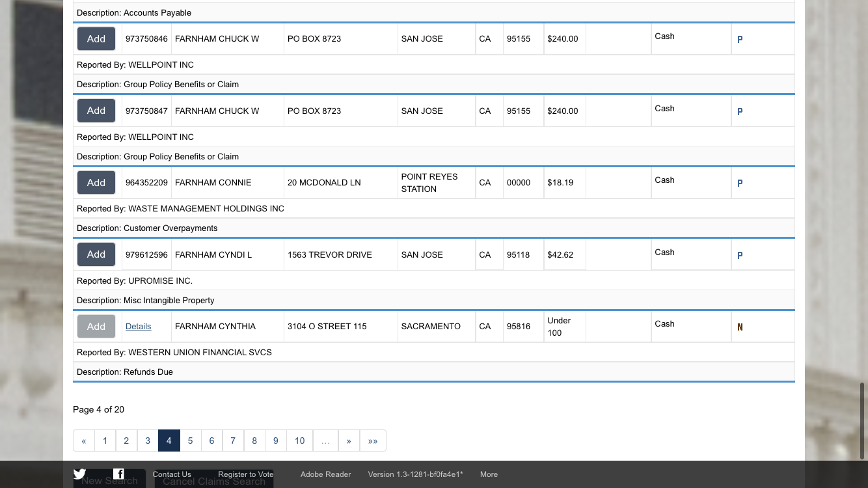The height and width of the screenshot is (488, 868).
Task: Click Version 1.3-1281-bf0fa4e1* text
Action: point(415,474)
